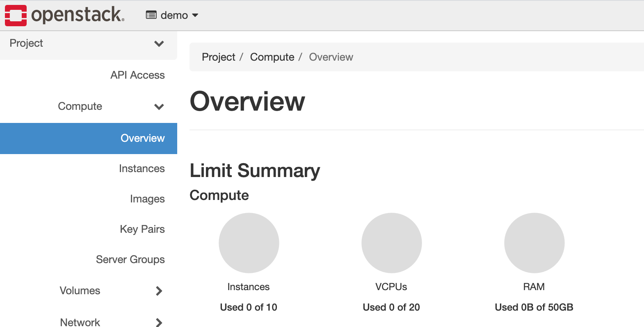Click the Instances label under the chart
Screen dimensions: 644x327
pyautogui.click(x=249, y=287)
